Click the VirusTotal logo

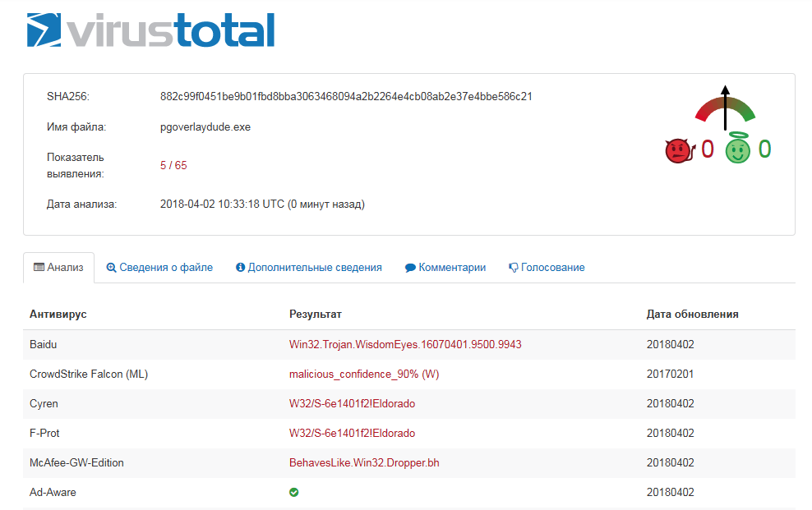click(150, 30)
